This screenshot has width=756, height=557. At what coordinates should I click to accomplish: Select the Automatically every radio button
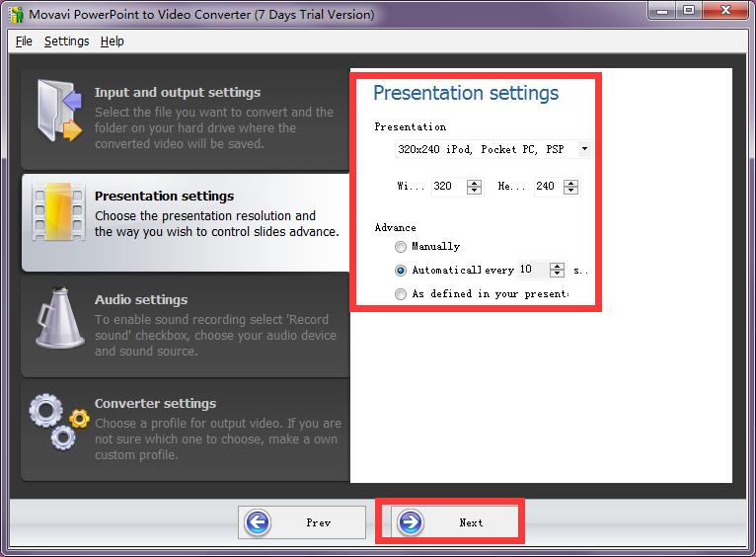400,271
